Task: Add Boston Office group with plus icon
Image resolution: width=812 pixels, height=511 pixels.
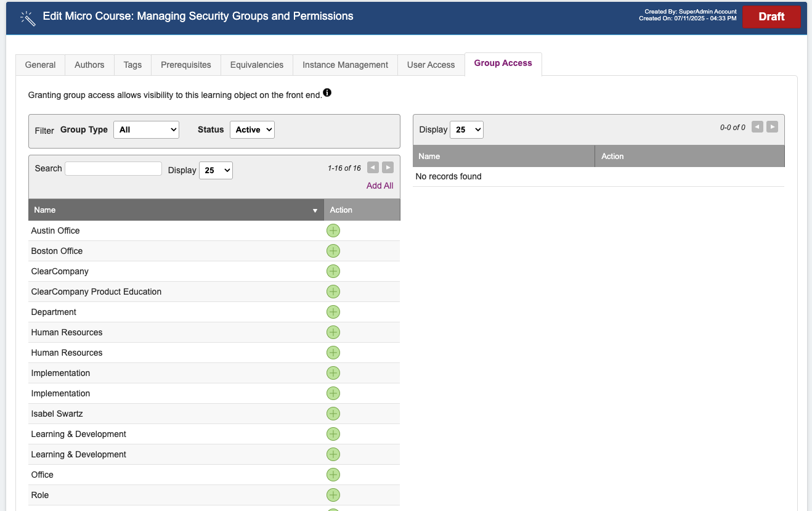Action: [x=333, y=251]
